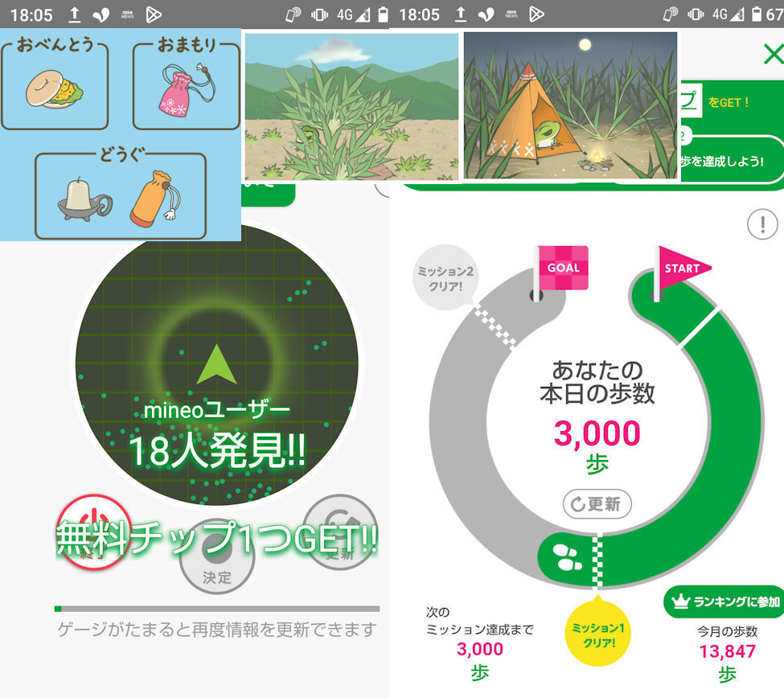
Task: Tap the ランキング crown icon
Action: (x=680, y=602)
